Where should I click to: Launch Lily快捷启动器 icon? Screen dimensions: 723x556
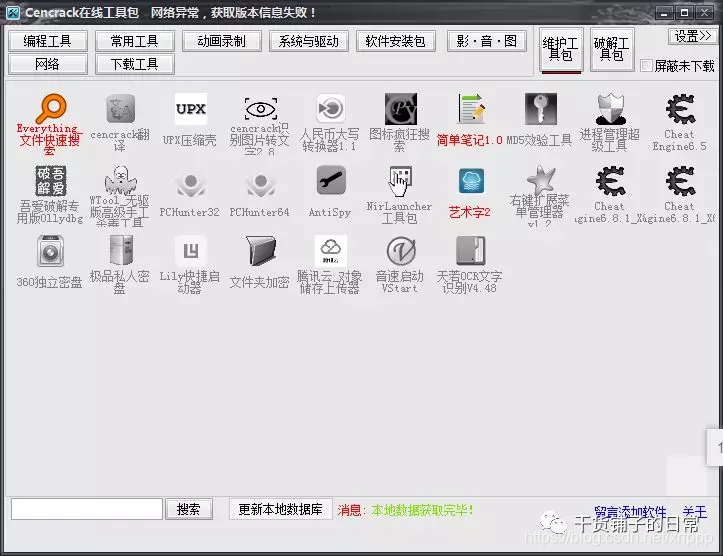190,251
